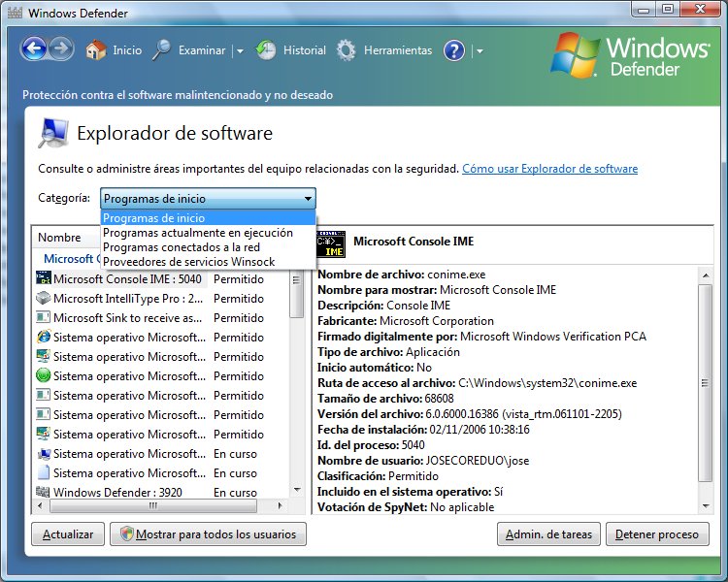This screenshot has height=582, width=728.
Task: Click the Examinar magnifier icon
Action: click(x=161, y=50)
